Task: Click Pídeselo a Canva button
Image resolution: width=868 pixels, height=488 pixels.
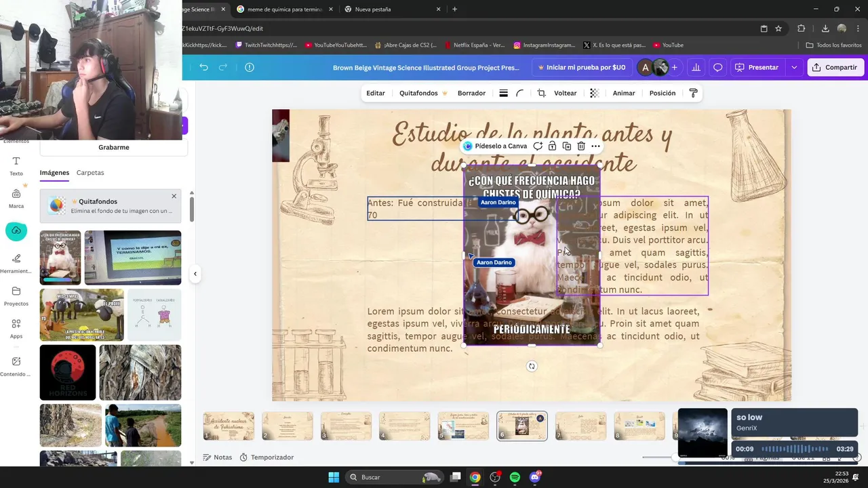Action: (494, 146)
